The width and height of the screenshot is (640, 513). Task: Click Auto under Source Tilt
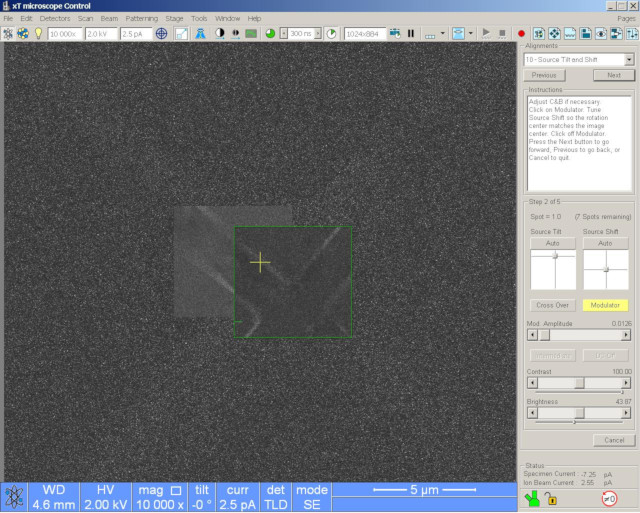[552, 243]
